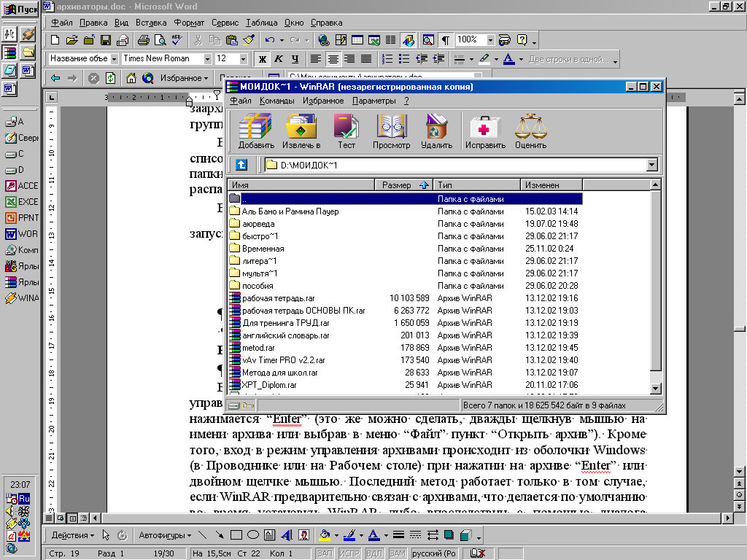
Task: Run the Тест archive test tool
Action: [346, 131]
